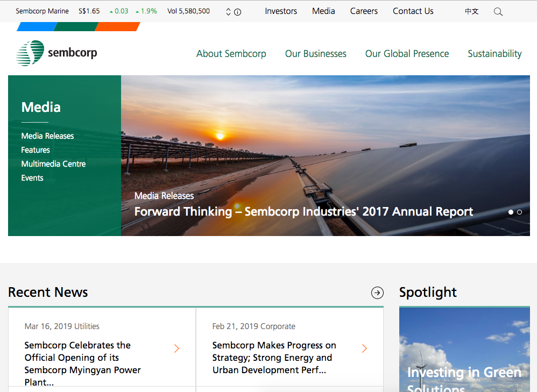
Task: Click the Mar 16, 2019 Utilities date
Action: point(62,326)
